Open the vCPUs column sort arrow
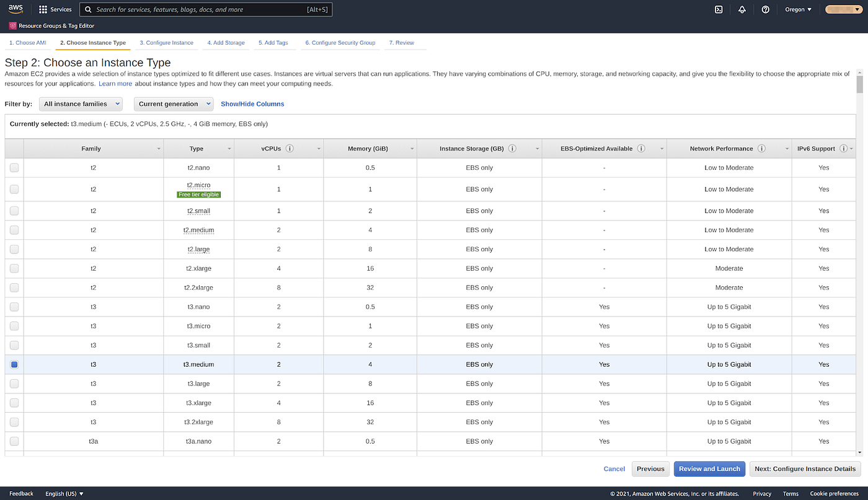This screenshot has height=500, width=868. pos(319,149)
